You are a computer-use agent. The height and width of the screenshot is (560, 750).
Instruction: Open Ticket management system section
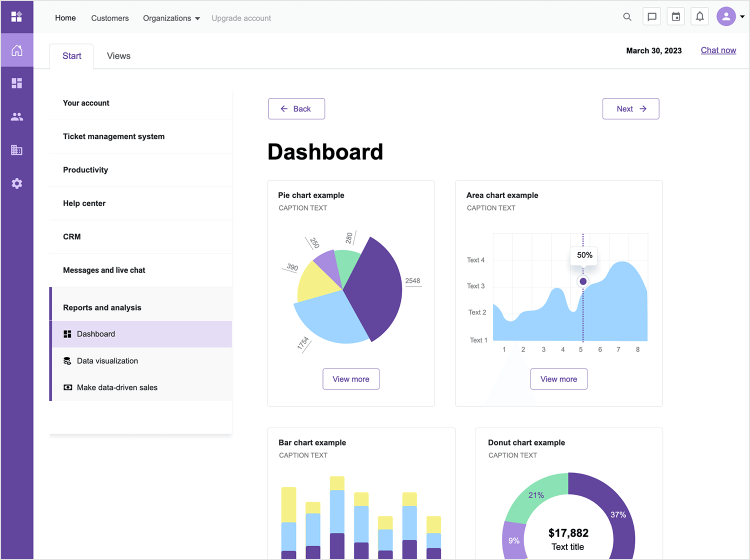click(141, 136)
